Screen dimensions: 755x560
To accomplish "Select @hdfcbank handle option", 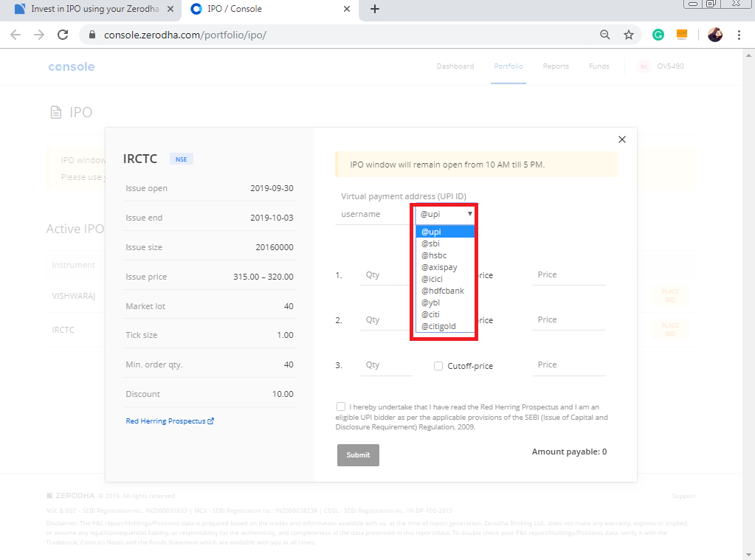I will (x=445, y=291).
